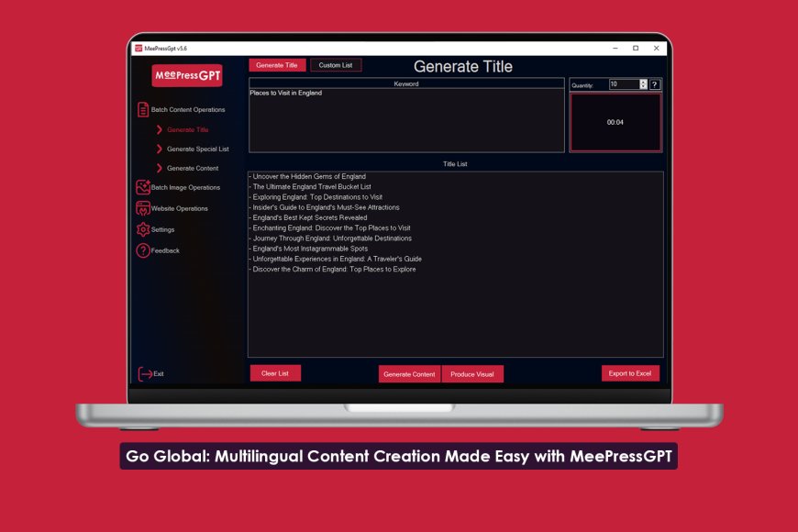Select the Generate Title tab

277,64
